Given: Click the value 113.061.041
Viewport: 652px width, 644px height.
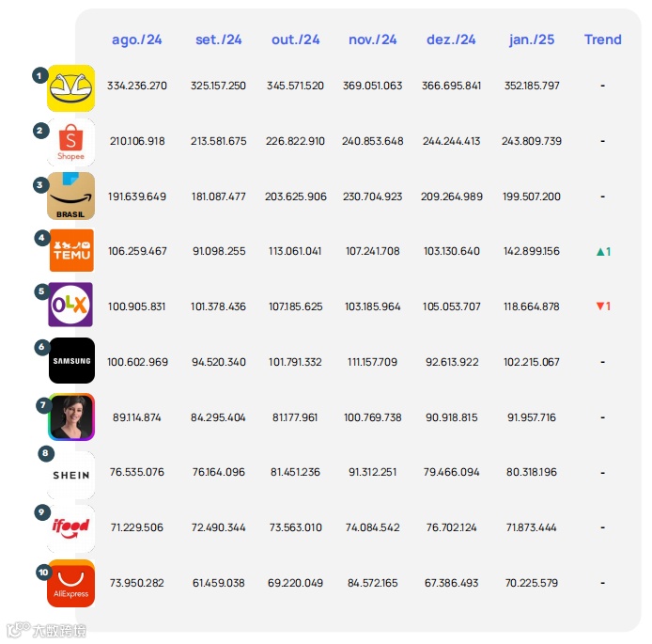Looking at the screenshot, I should [x=295, y=251].
